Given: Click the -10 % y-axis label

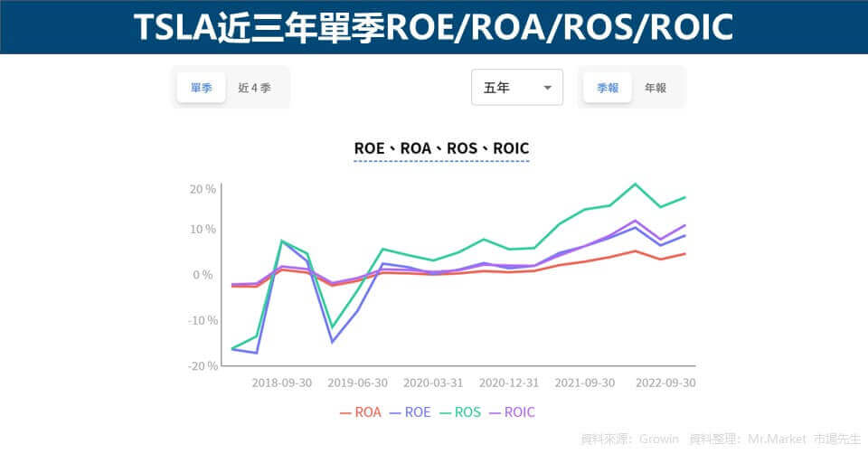Looking at the screenshot, I should [203, 320].
